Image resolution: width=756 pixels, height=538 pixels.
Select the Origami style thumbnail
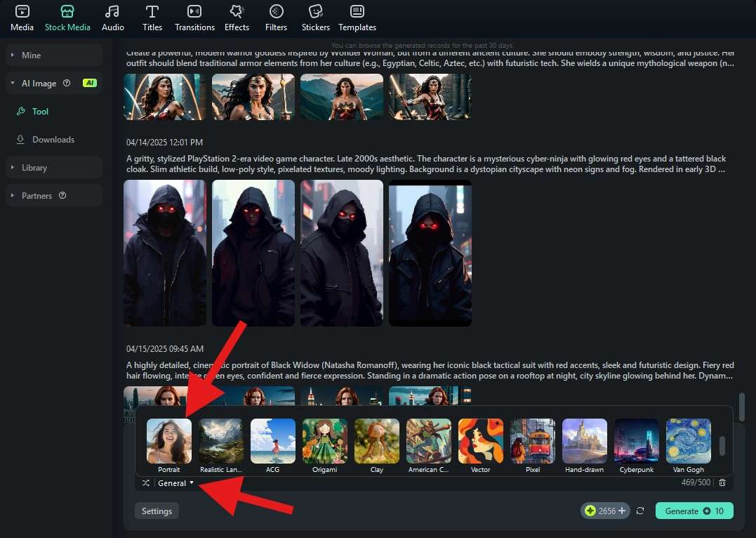coord(325,441)
